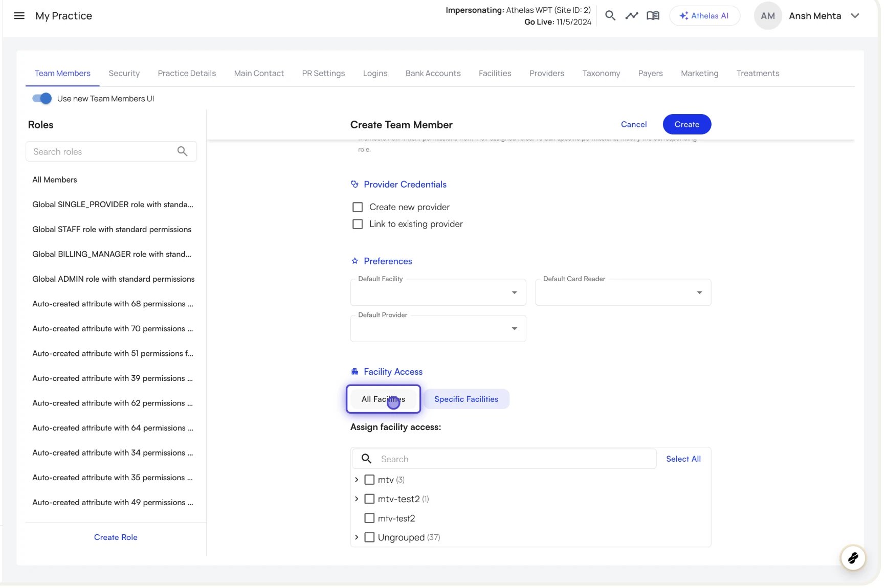Select Auto-created attribute with 34 permissions

click(113, 453)
